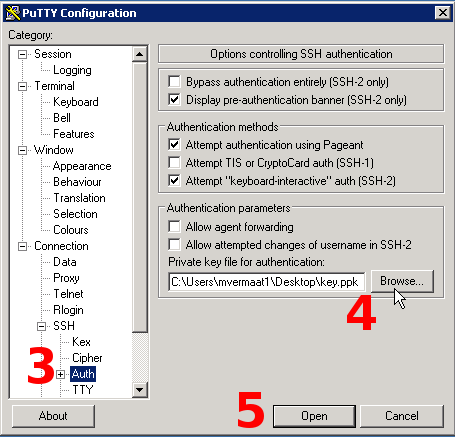Click the scroll up arrow in category list
455x437 pixels.
[139, 54]
